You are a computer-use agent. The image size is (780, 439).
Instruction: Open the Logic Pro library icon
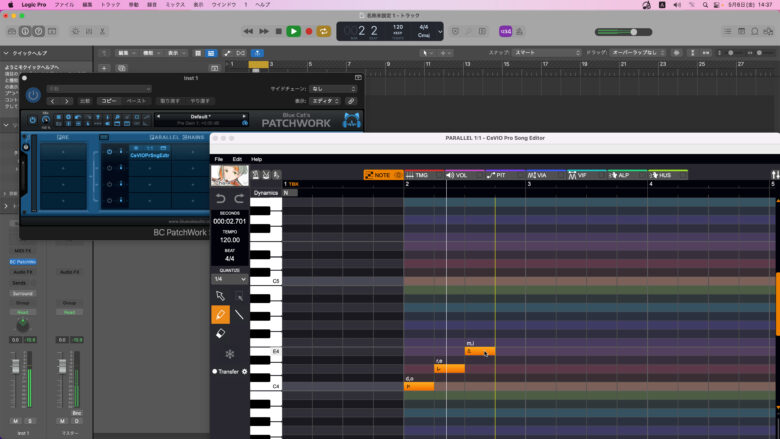[12, 31]
